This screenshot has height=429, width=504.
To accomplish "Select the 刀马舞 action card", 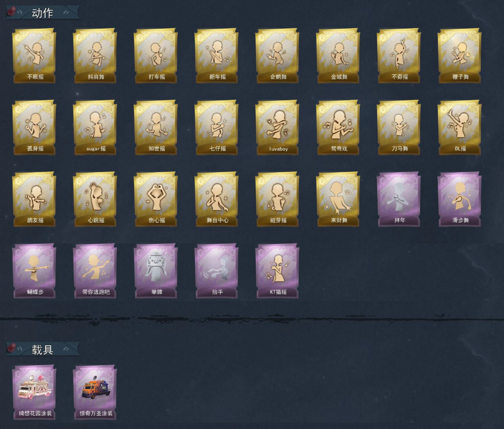I will [x=399, y=127].
